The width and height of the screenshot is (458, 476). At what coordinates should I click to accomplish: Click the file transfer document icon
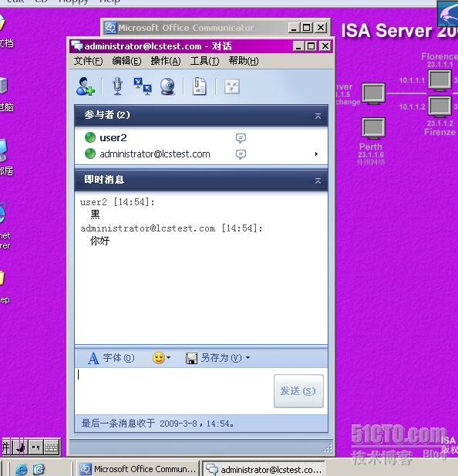[200, 86]
